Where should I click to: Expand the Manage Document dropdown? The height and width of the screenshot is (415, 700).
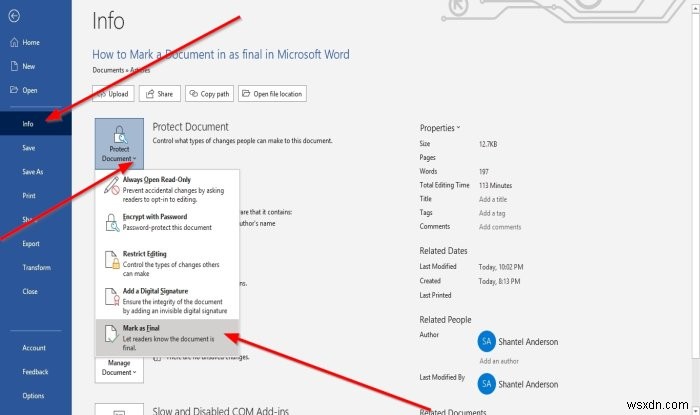coord(119,369)
